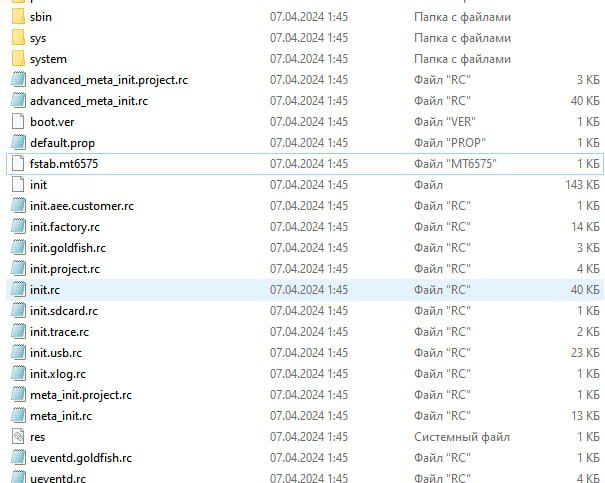605x483 pixels.
Task: Select file name init.usb.rc
Action: point(56,353)
